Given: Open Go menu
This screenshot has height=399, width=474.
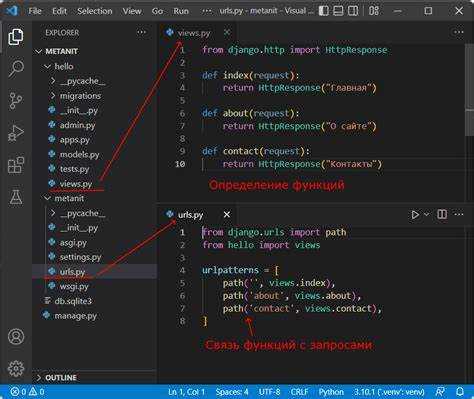Looking at the screenshot, I should point(157,11).
